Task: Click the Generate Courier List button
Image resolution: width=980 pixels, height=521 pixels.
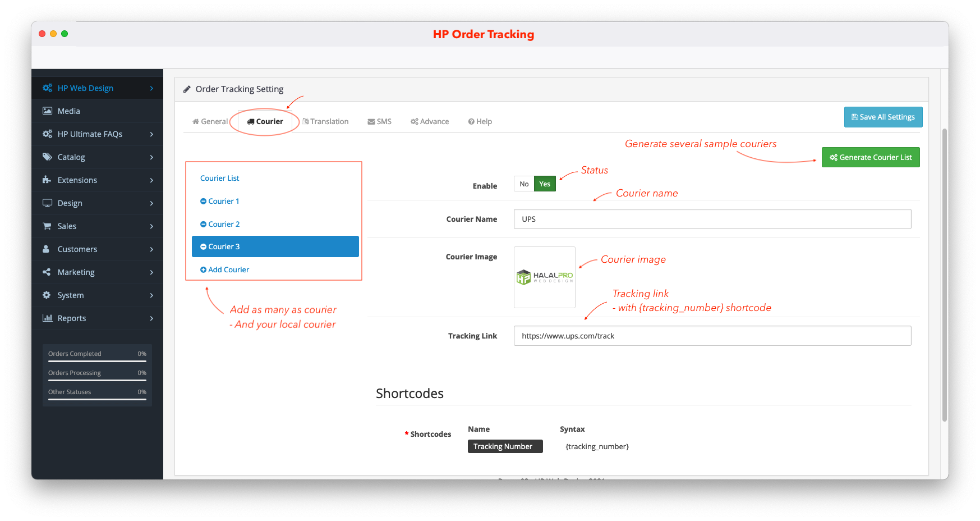Action: tap(870, 158)
